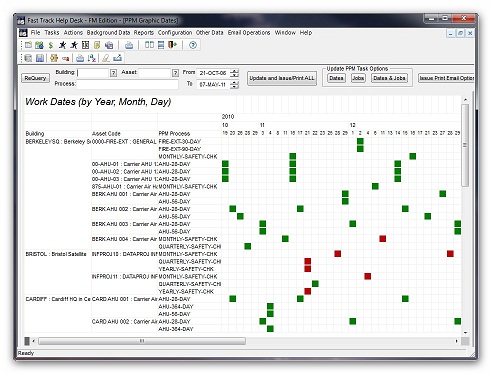The height and width of the screenshot is (374, 492).
Task: Click green square in 875-AHU-01 MONTHLY-SAFETY-CHK row
Action: point(375,186)
